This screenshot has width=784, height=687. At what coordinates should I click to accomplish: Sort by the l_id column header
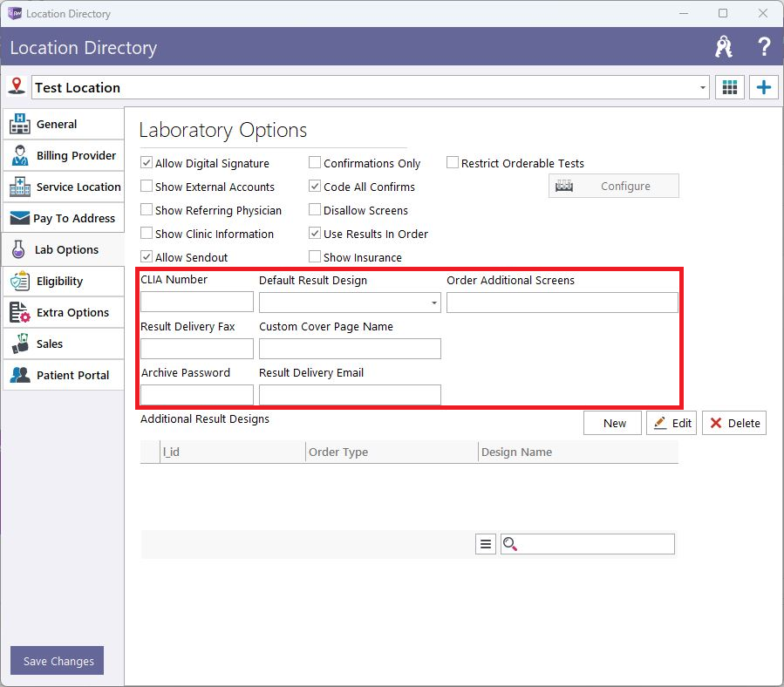[x=233, y=452]
